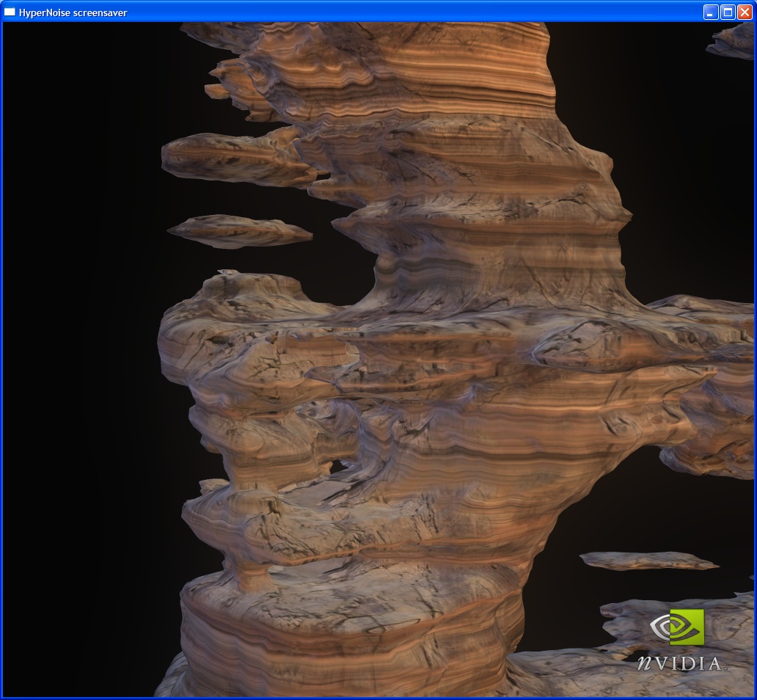Click the rock fragment below the close button
This screenshot has width=757, height=700.
734,40
